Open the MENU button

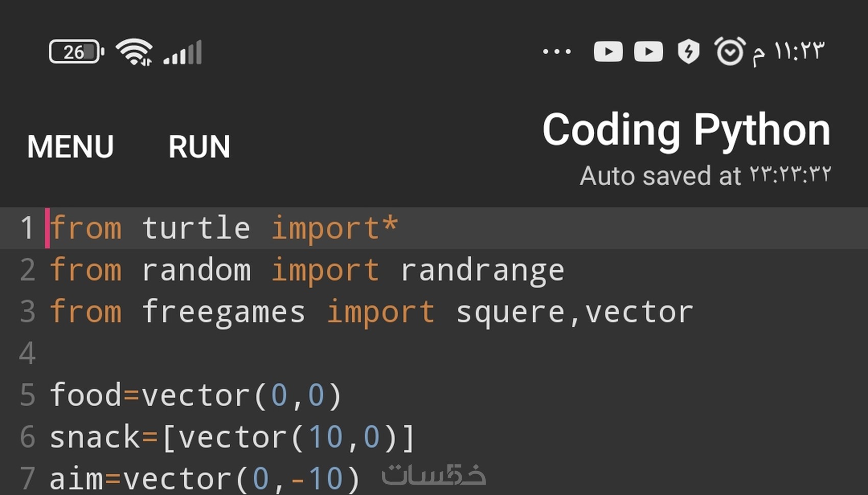70,147
